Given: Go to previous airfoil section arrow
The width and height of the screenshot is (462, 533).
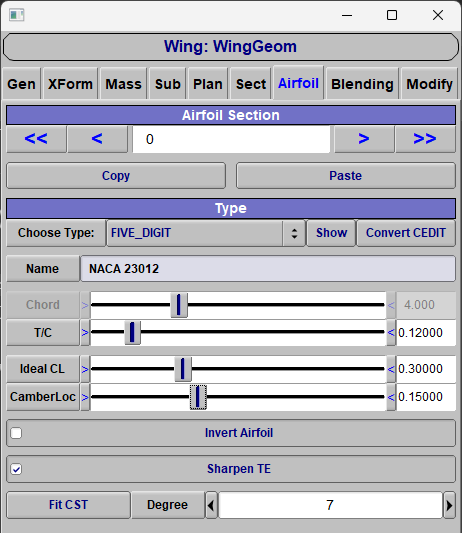Looking at the screenshot, I should click(x=97, y=139).
